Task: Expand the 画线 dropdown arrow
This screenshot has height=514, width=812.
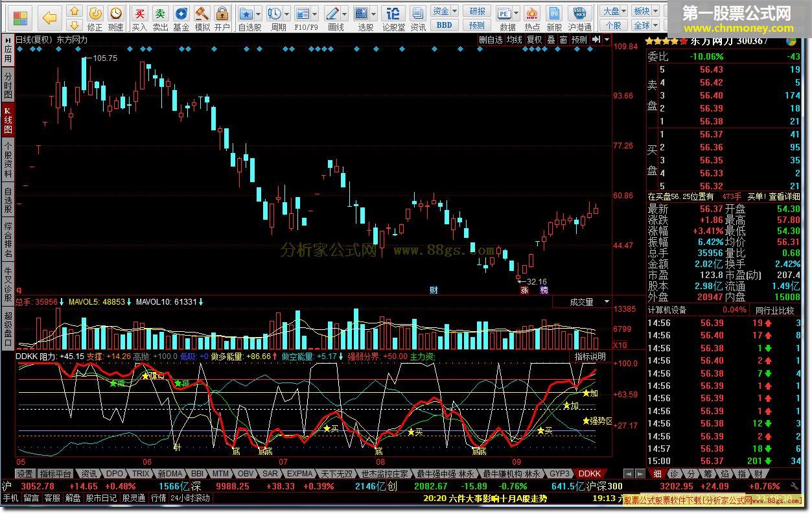Action: 344,13
